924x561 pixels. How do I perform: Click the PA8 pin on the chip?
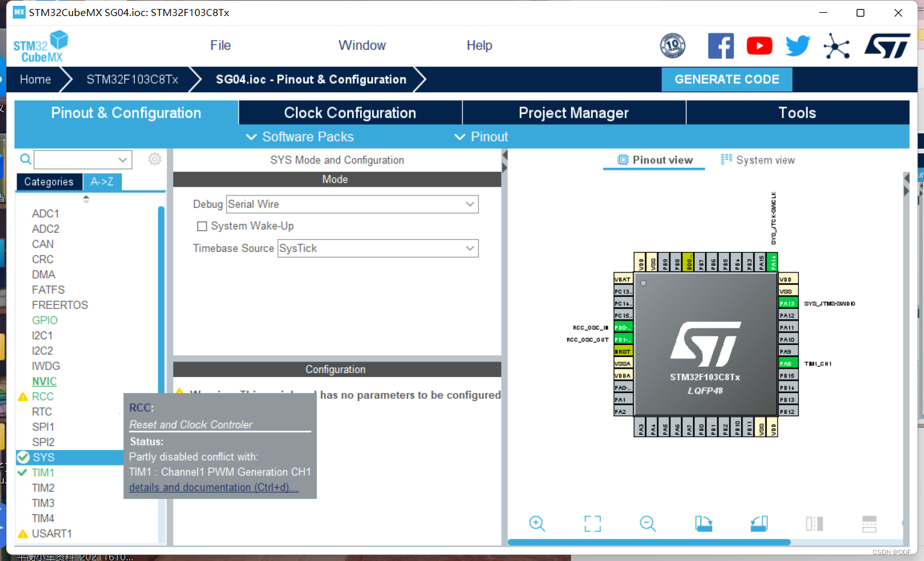[x=788, y=364]
